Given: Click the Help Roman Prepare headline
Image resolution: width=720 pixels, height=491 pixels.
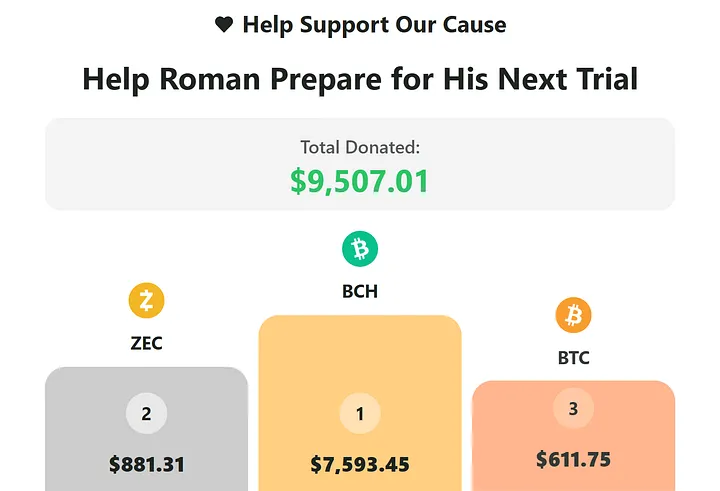Looking at the screenshot, I should tap(360, 79).
